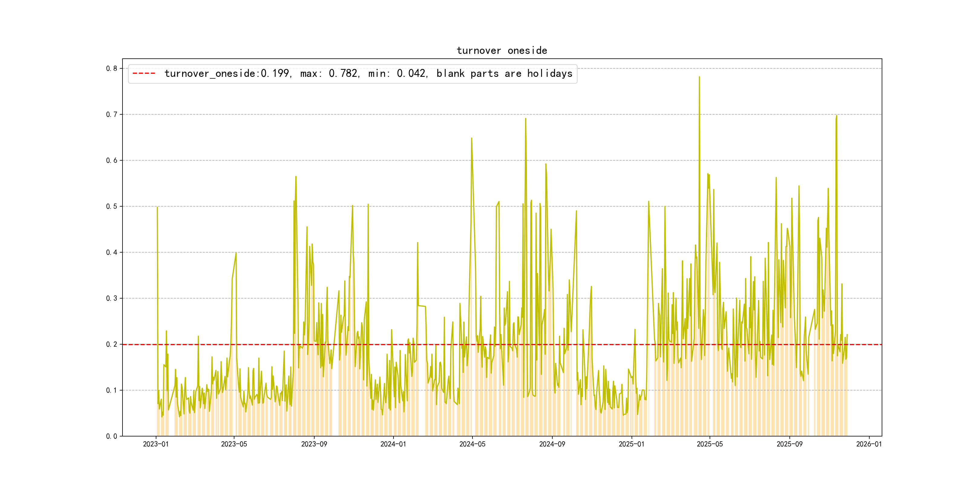Click the 0.5 y-axis tick label
The height and width of the screenshot is (490, 980).
tap(112, 206)
